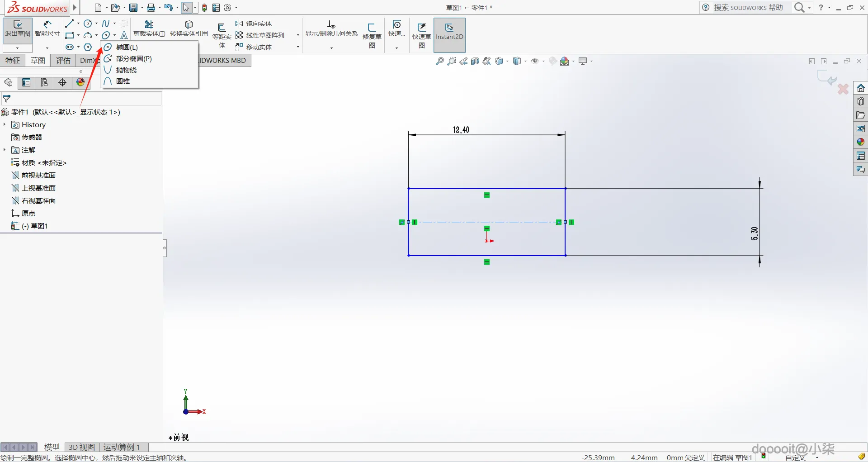Open the Display/Delete Relations dropdown arrow
The width and height of the screenshot is (868, 462).
point(331,48)
